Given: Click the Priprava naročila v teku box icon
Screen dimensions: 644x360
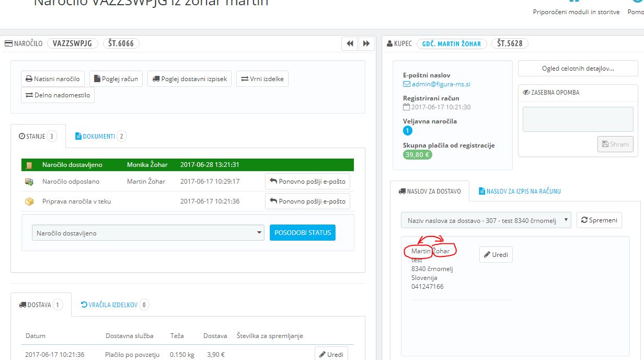Looking at the screenshot, I should pyautogui.click(x=29, y=201).
